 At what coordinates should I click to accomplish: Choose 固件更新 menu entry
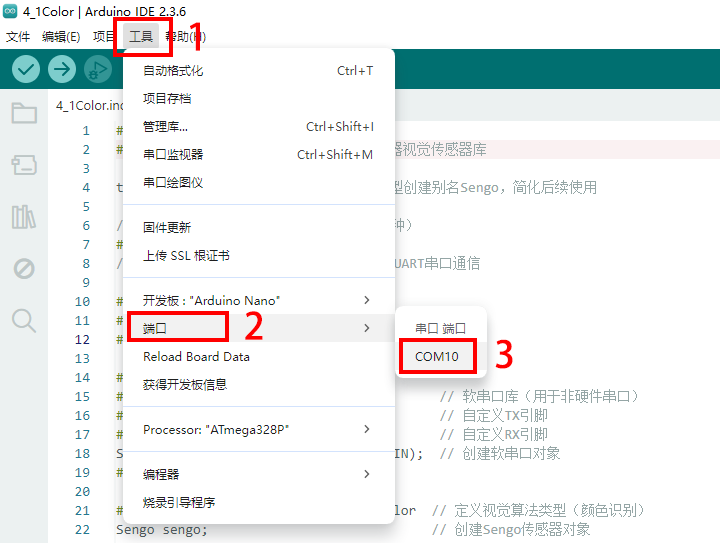click(x=259, y=228)
